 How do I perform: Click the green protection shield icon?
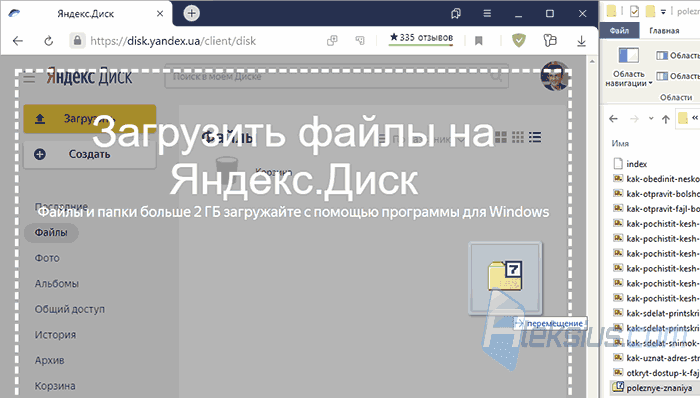click(518, 41)
